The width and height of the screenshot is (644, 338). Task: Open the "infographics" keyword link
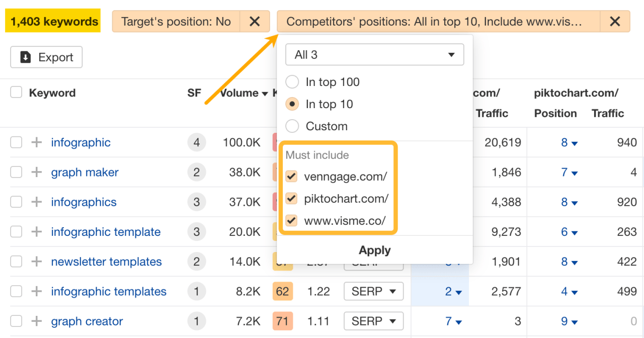84,202
